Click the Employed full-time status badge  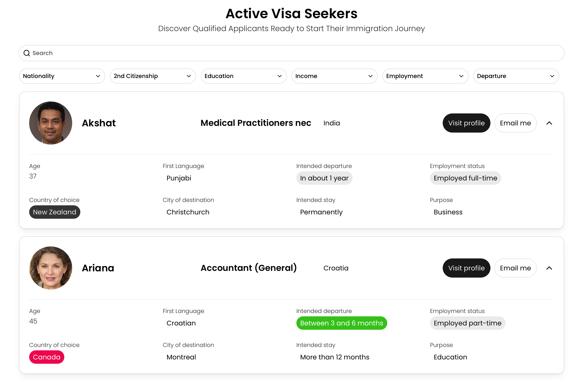click(x=465, y=178)
